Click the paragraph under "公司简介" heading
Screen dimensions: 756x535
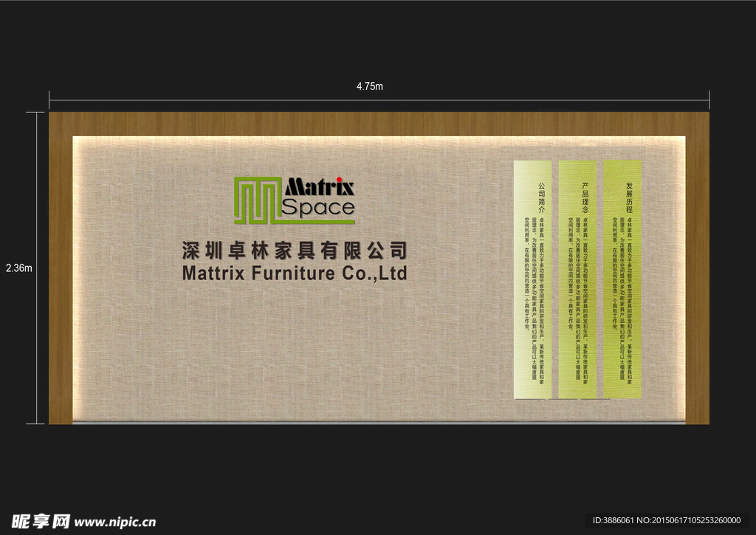pyautogui.click(x=535, y=301)
